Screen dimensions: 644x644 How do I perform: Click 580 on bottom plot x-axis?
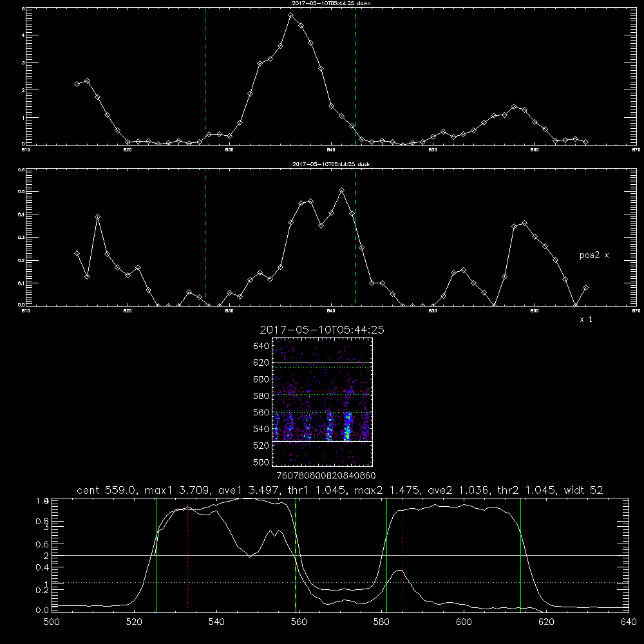coord(381,622)
